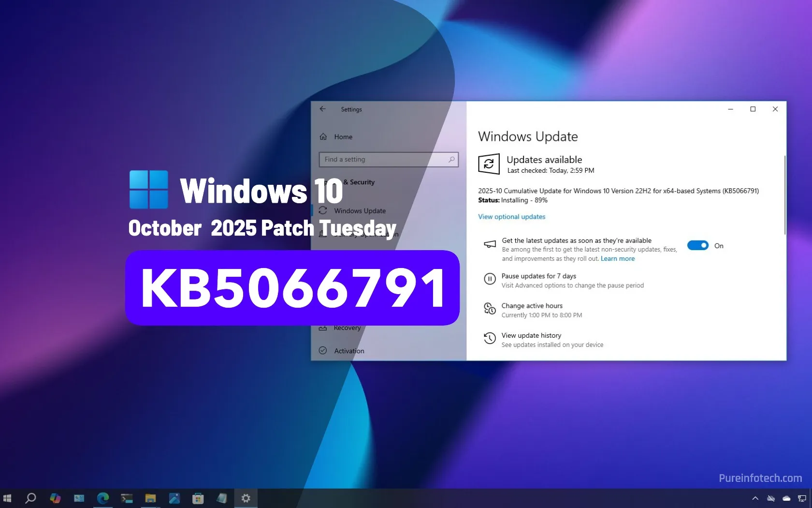Click the Updates available refresh icon

pyautogui.click(x=489, y=164)
